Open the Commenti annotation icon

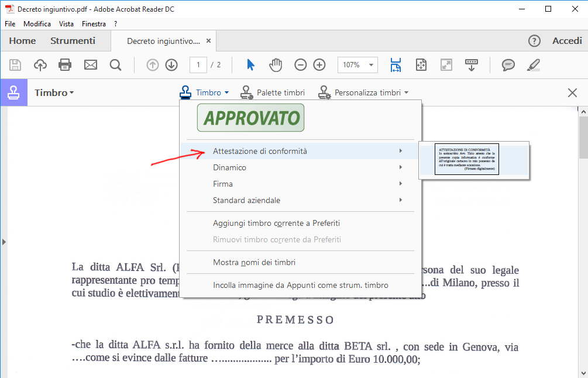[x=508, y=65]
